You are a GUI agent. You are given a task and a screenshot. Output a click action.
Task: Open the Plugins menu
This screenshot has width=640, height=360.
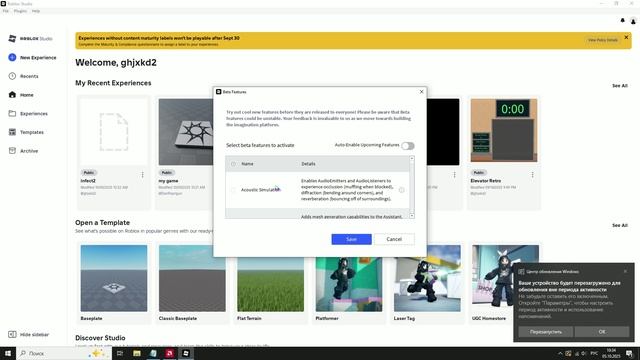[x=20, y=11]
